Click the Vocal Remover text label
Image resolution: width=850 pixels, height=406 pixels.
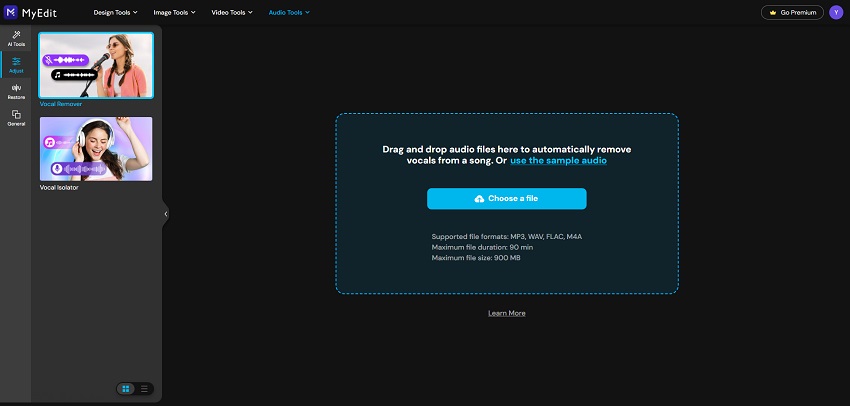click(61, 103)
